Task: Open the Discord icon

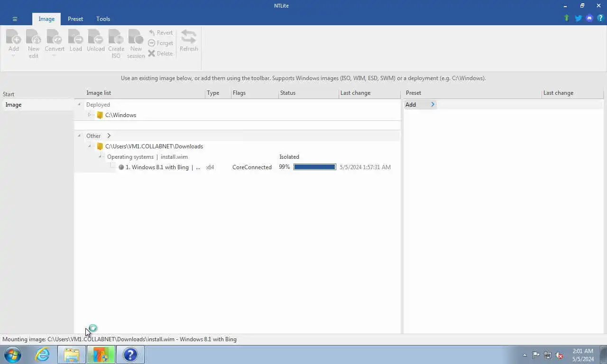Action: (x=589, y=18)
